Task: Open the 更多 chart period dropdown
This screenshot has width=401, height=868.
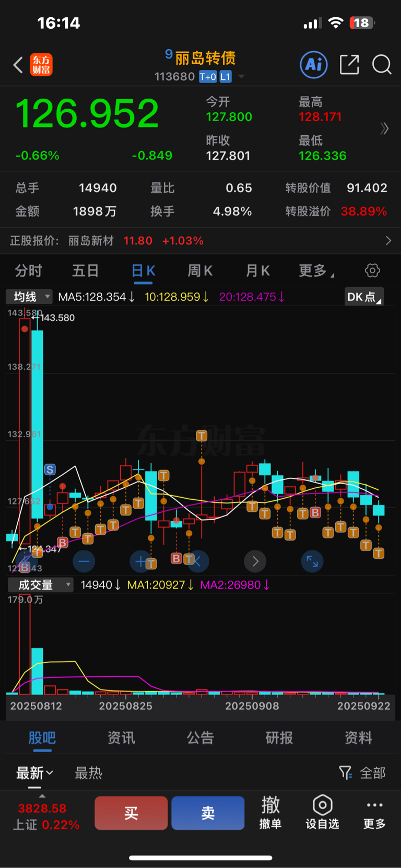Action: tap(316, 271)
